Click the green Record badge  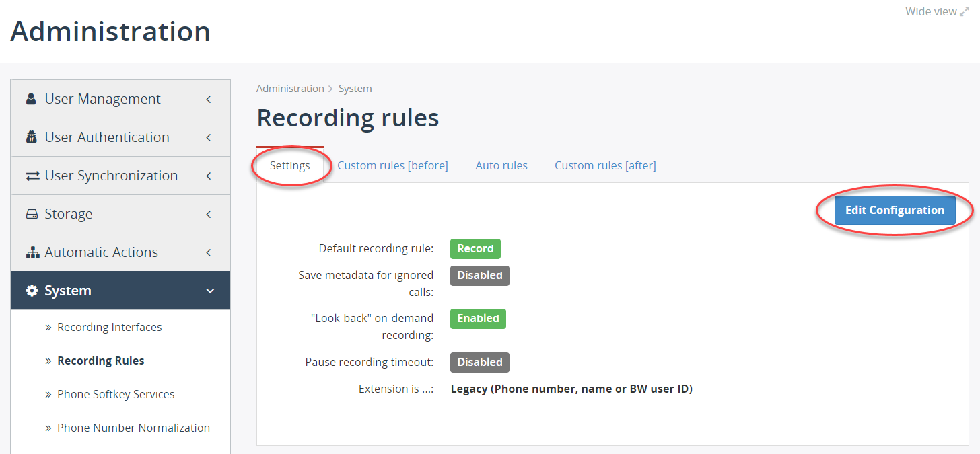(475, 248)
